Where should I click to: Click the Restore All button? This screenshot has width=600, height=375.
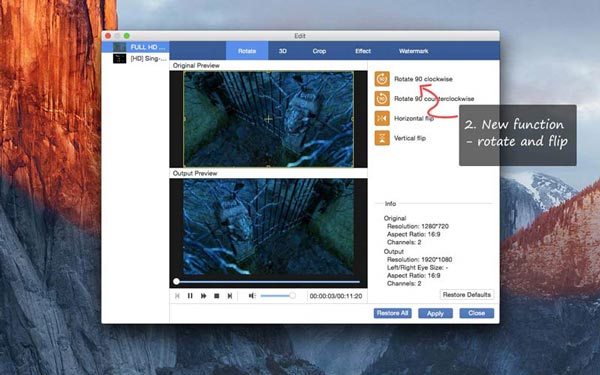(x=393, y=313)
